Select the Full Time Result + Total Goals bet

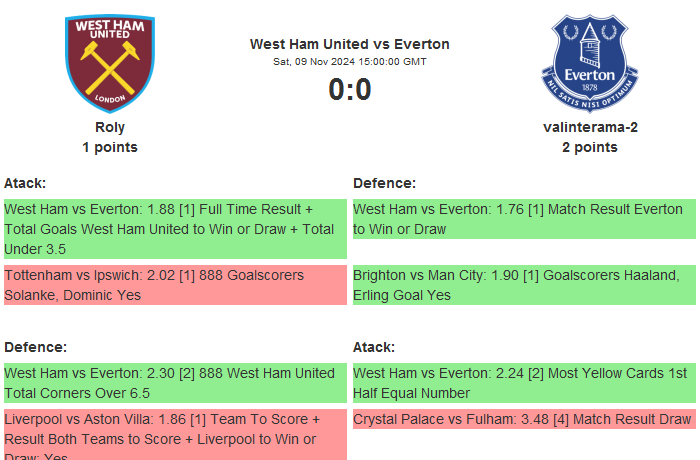(174, 229)
